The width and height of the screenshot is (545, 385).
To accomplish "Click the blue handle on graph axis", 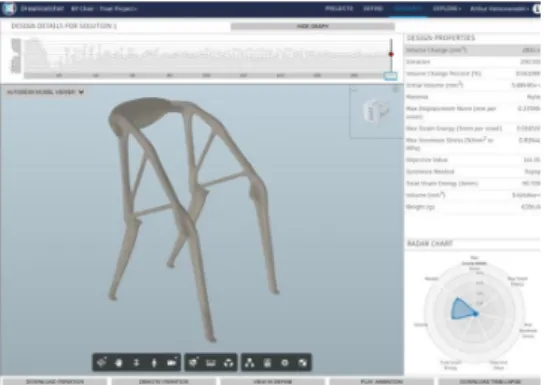I will (390, 76).
